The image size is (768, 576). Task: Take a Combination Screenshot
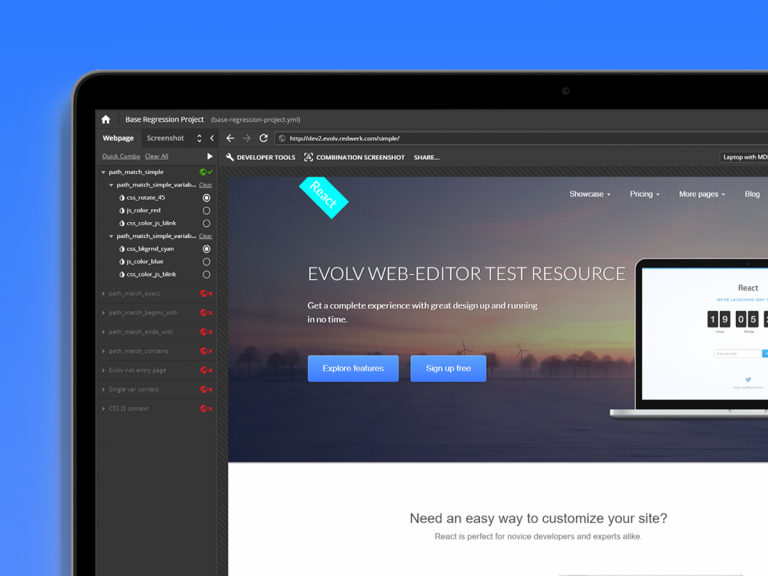[354, 157]
